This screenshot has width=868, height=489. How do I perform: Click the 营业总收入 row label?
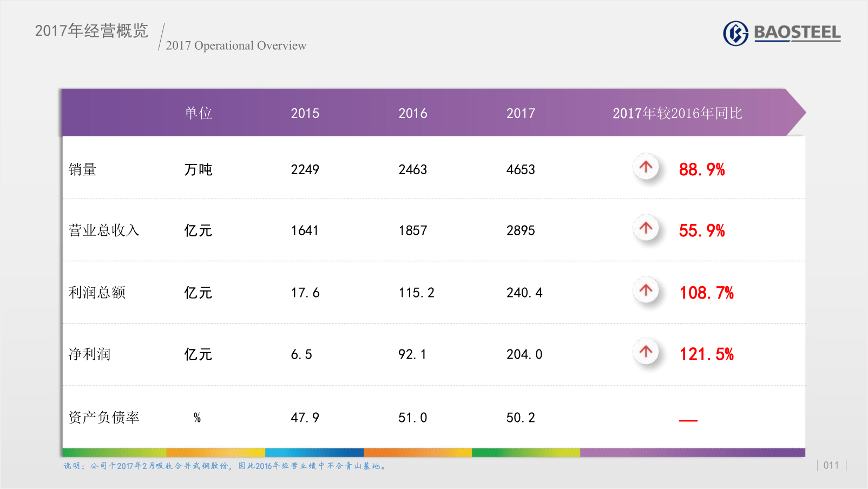point(104,230)
